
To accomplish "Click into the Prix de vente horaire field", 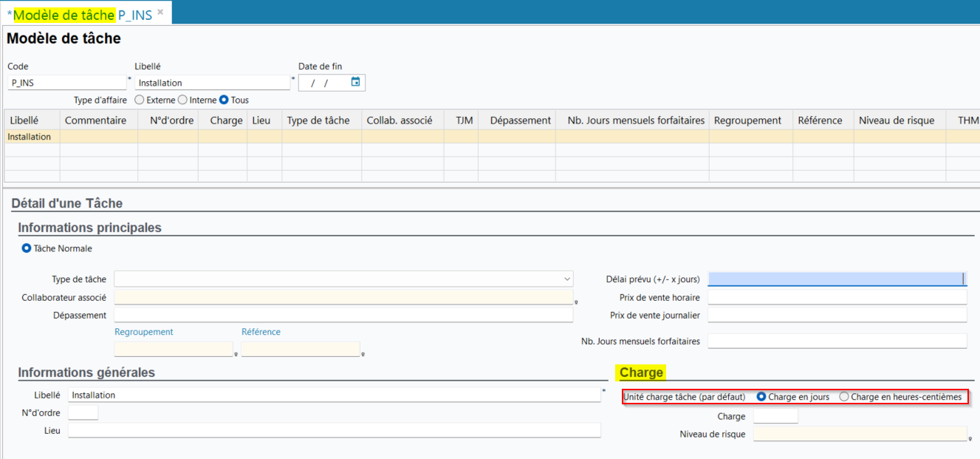I will 837,297.
